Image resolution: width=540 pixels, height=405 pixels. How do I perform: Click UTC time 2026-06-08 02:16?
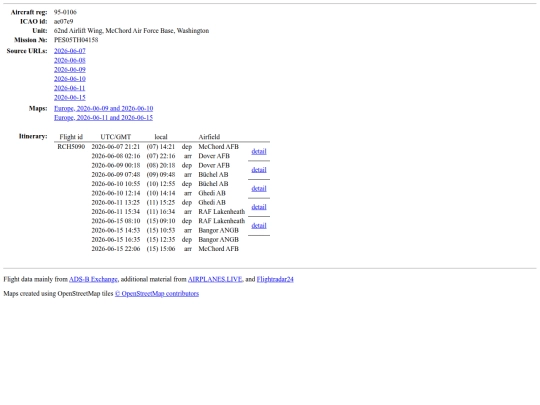pos(116,156)
